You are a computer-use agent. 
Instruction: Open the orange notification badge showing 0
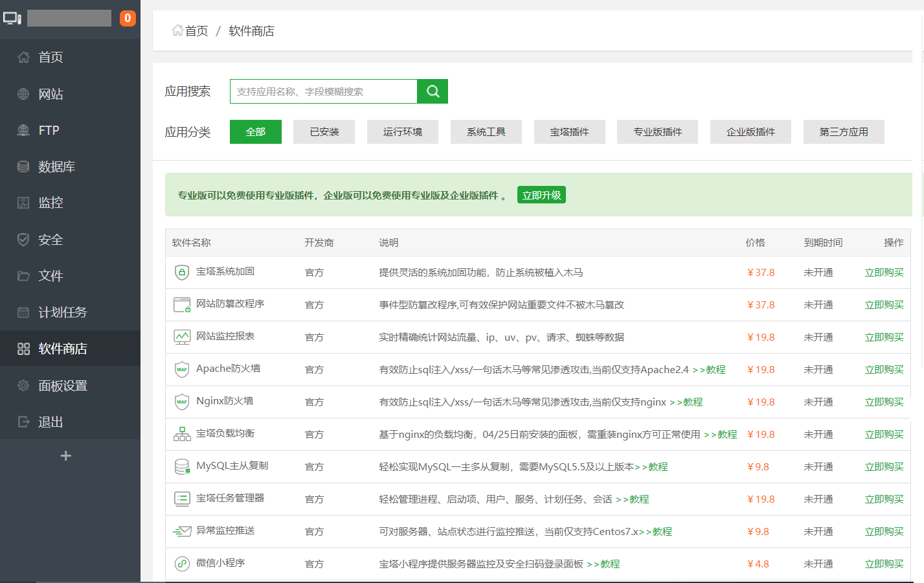[128, 18]
